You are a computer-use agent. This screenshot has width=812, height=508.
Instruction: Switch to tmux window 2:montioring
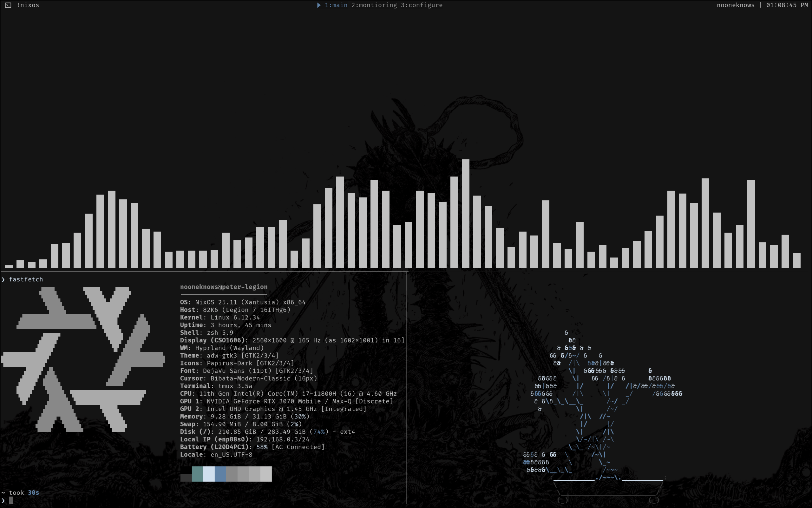374,5
